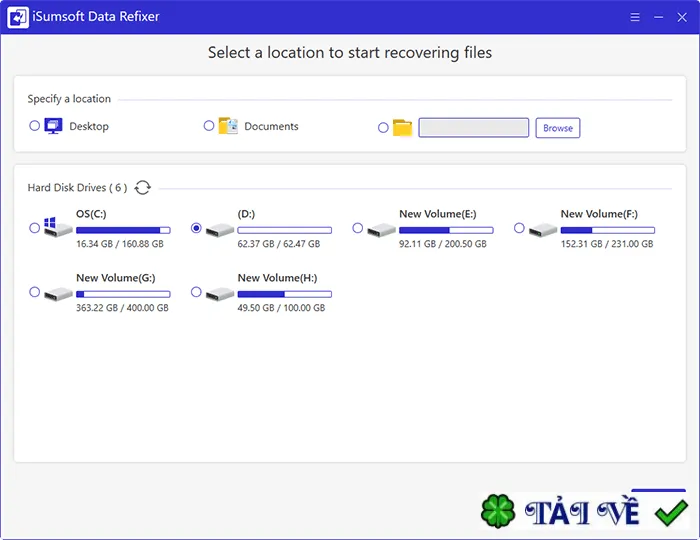The width and height of the screenshot is (700, 540).
Task: Click the OS(C:) drive label
Action: coord(92,214)
